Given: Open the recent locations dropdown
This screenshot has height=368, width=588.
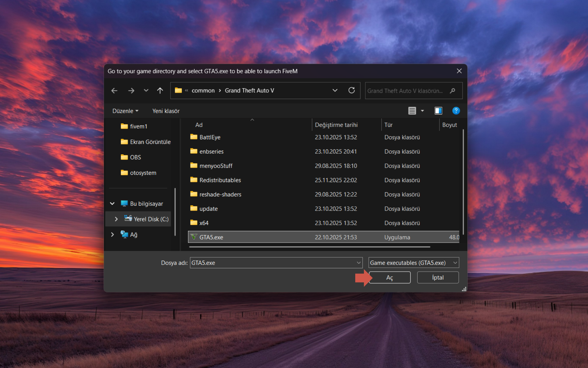Looking at the screenshot, I should (x=146, y=91).
